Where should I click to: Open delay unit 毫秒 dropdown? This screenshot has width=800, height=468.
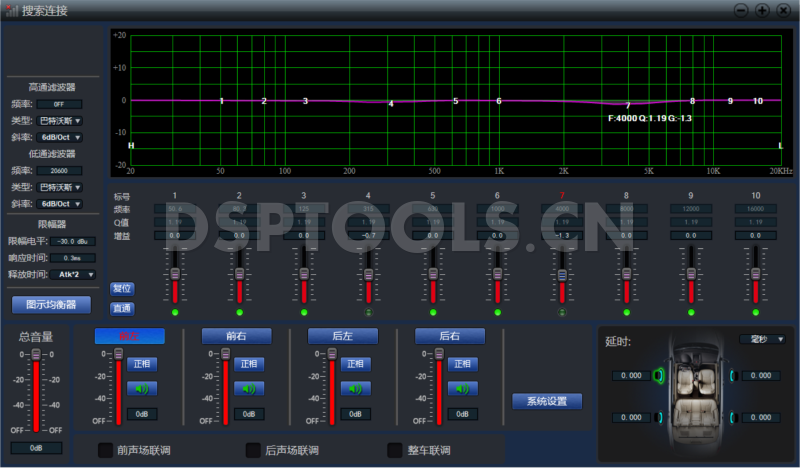pos(763,339)
